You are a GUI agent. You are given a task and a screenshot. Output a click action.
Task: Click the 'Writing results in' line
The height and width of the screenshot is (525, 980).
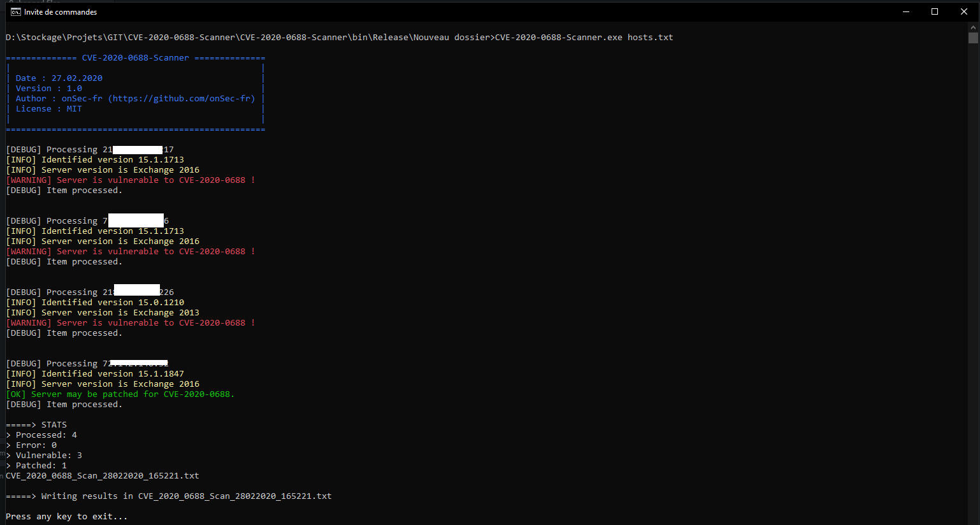[169, 496]
